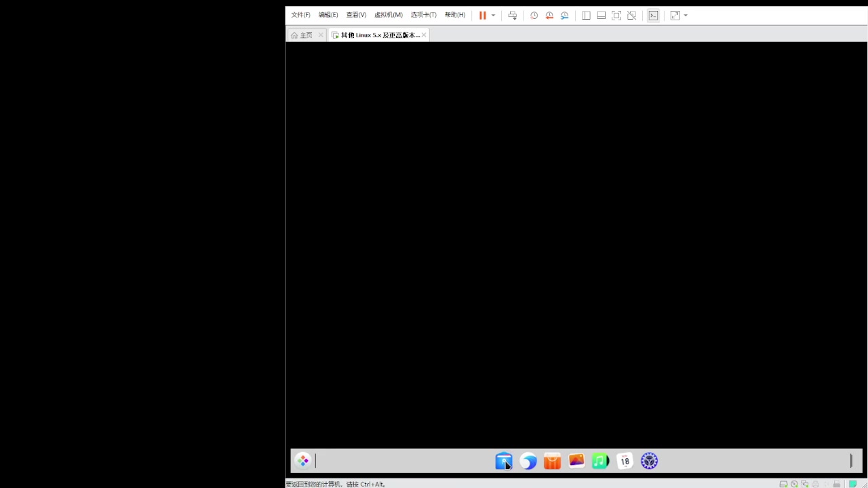Click the hard disk status icon
Viewport: 868px width, 488px height.
tap(784, 484)
